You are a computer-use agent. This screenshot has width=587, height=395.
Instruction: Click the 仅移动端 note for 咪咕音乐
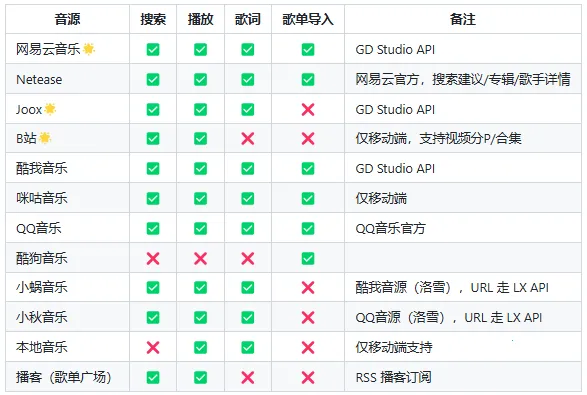(381, 198)
